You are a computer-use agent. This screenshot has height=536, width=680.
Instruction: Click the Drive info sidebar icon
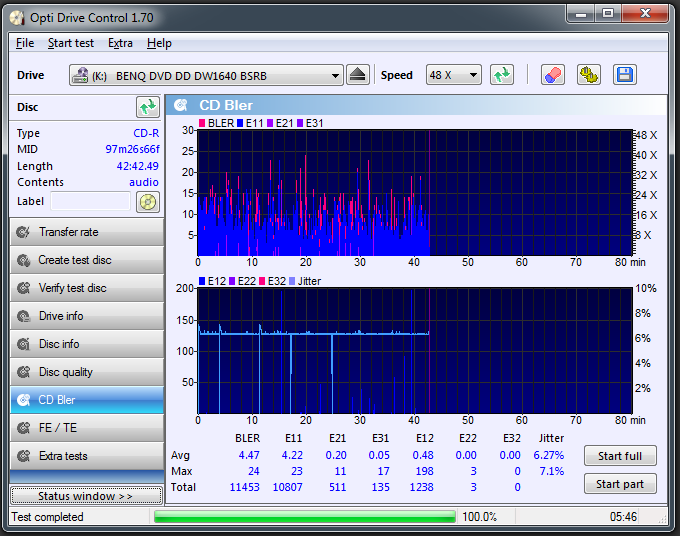[23, 316]
